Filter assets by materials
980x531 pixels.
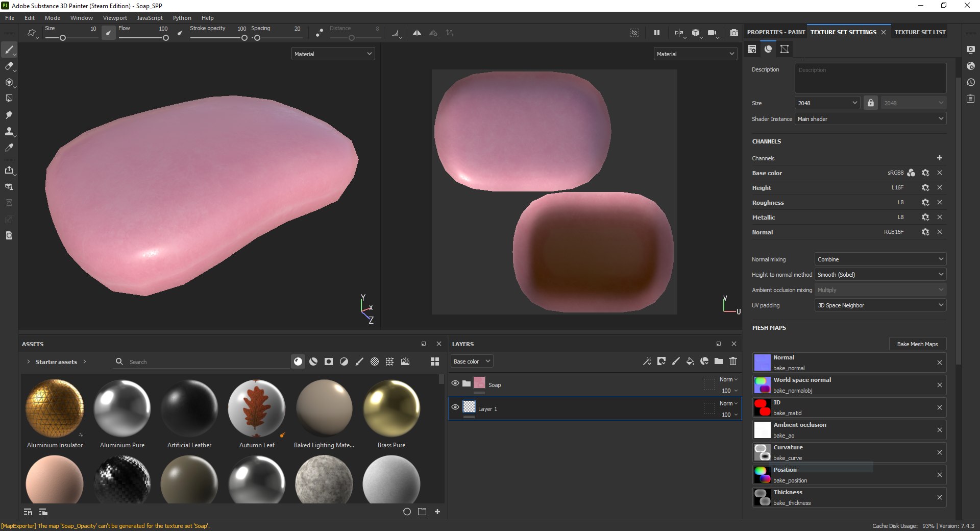point(298,361)
